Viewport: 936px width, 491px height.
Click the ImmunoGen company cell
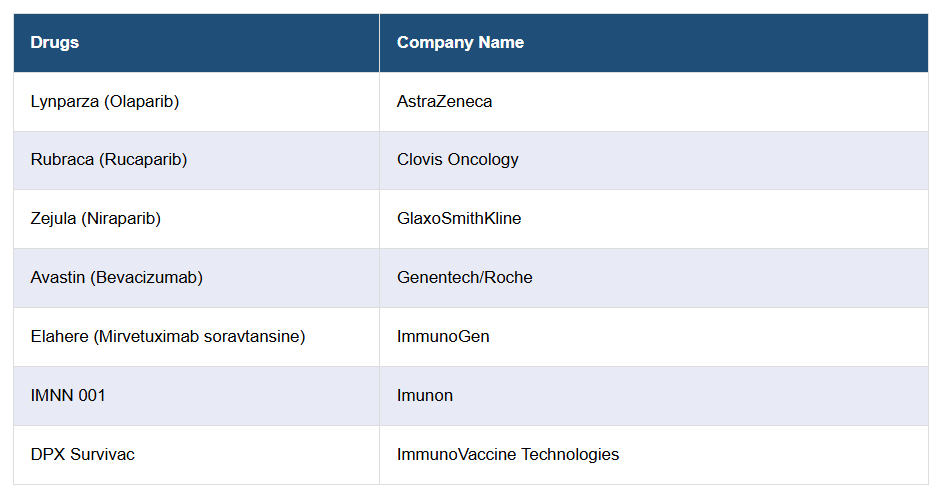443,336
